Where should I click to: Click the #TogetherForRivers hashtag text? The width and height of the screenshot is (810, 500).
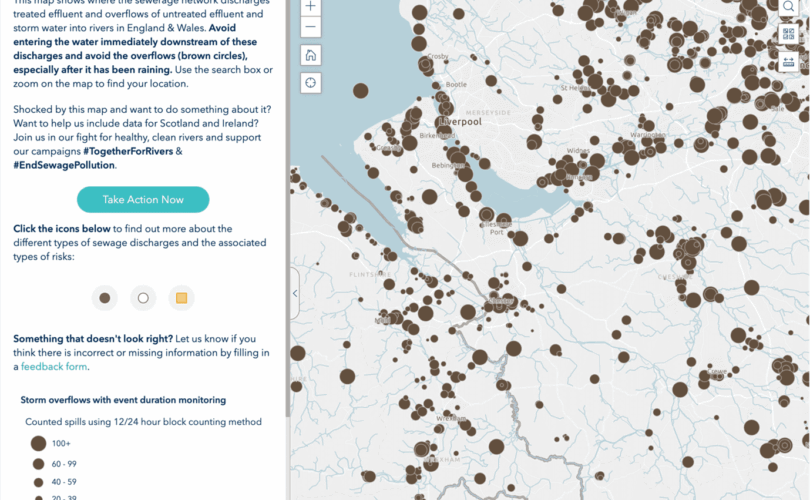(x=128, y=151)
